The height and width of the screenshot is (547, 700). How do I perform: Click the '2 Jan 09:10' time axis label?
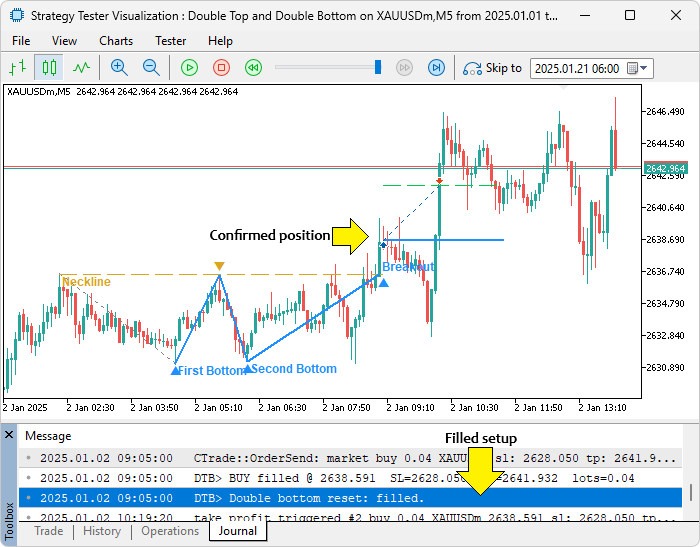pyautogui.click(x=410, y=408)
